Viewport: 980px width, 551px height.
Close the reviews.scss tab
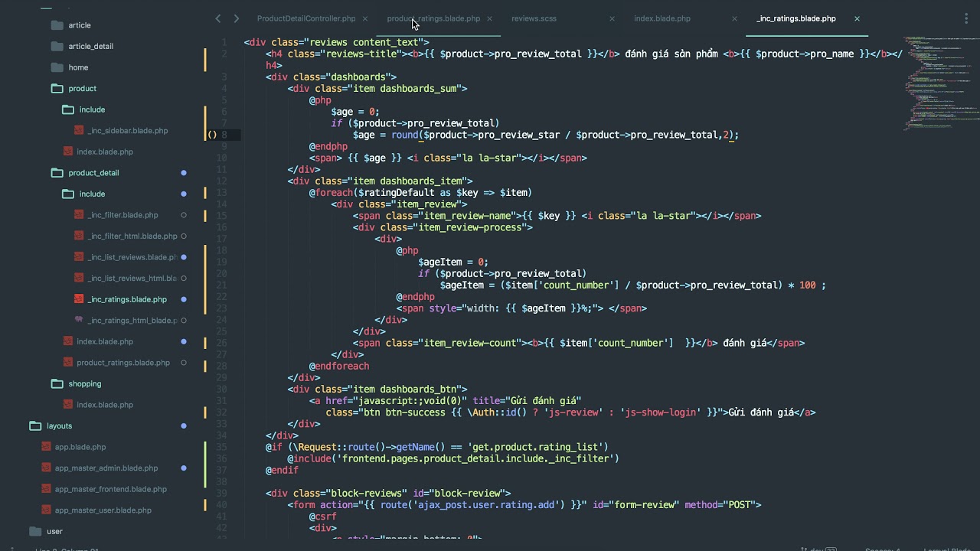point(612,18)
